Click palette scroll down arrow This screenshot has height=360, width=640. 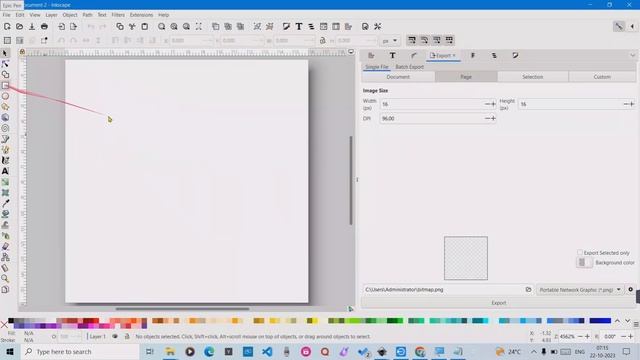(x=628, y=321)
